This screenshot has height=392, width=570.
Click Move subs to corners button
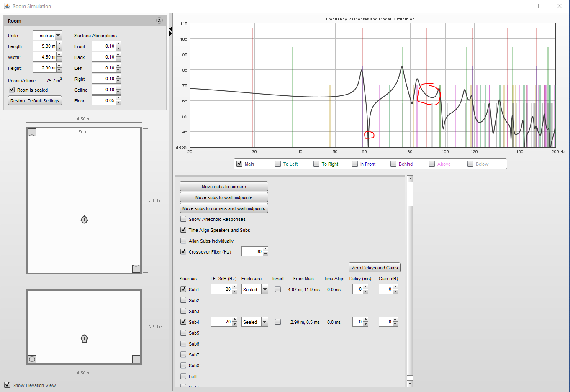(x=224, y=187)
